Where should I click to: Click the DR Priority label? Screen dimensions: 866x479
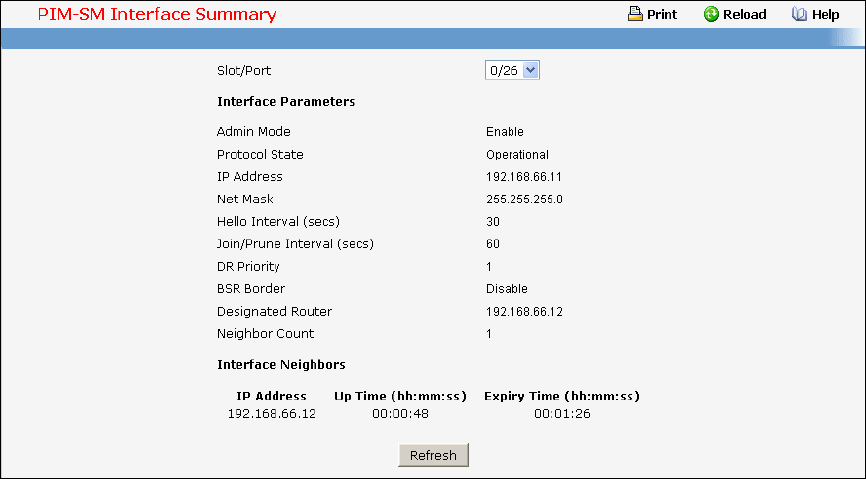click(248, 266)
